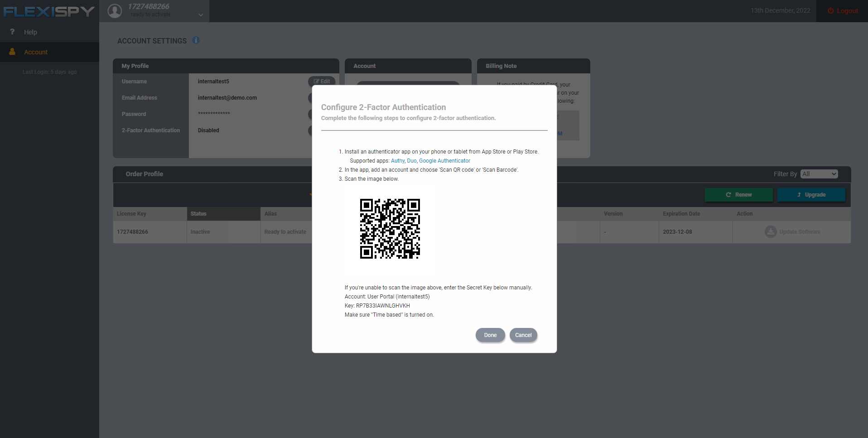The image size is (868, 438).
Task: Select the Status column header
Action: click(x=224, y=214)
